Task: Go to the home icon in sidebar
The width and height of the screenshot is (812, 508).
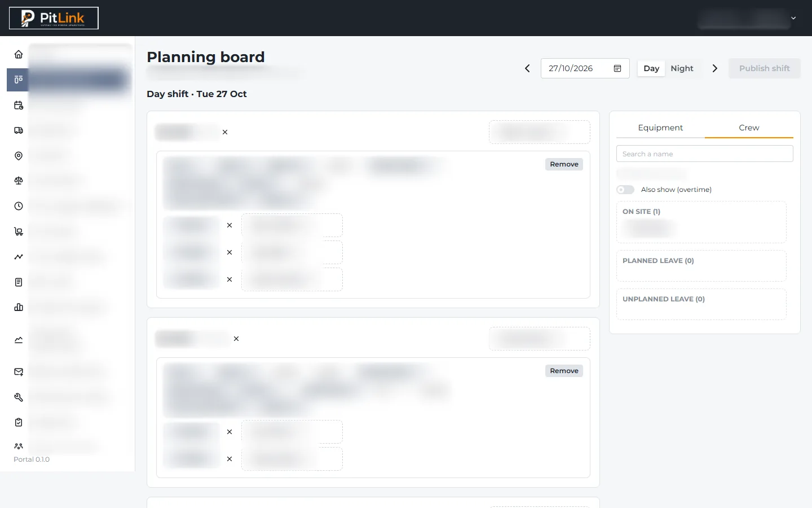Action: (x=19, y=54)
